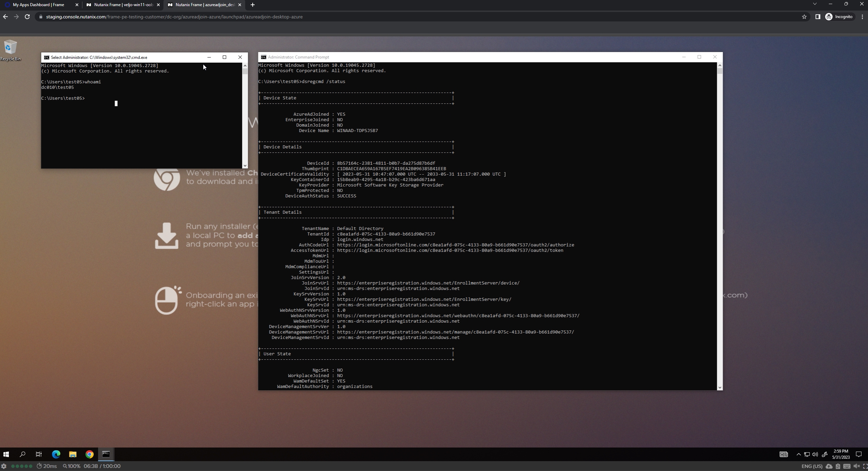The width and height of the screenshot is (868, 471).
Task: Open Task View on the taskbar
Action: pos(39,454)
